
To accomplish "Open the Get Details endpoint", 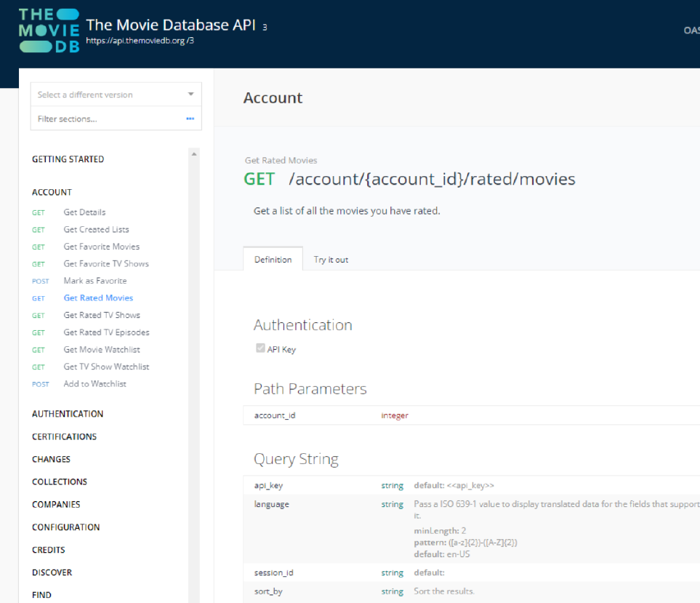I will coord(84,212).
